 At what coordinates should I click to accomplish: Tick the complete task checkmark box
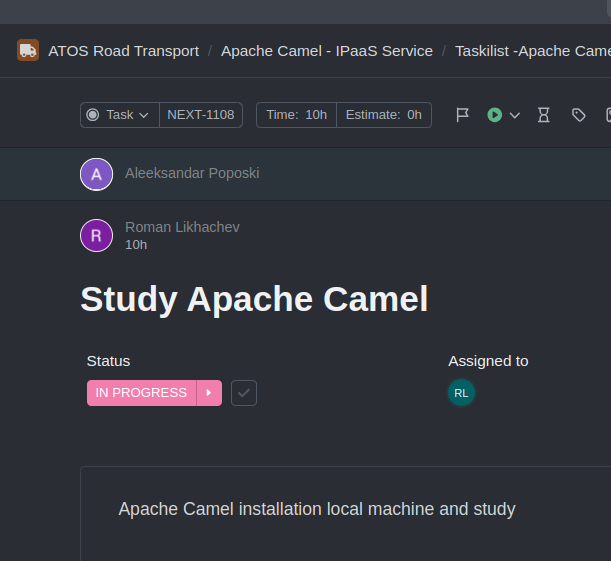click(x=244, y=393)
